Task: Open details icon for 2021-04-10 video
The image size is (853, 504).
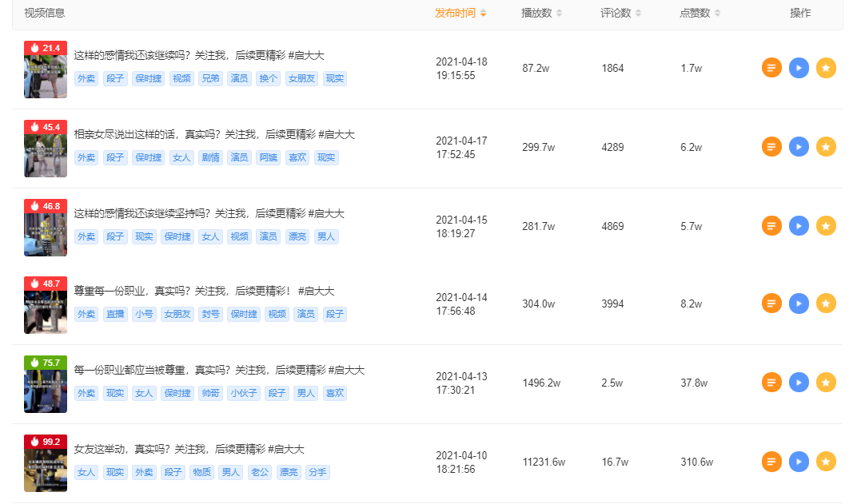Action: click(771, 462)
